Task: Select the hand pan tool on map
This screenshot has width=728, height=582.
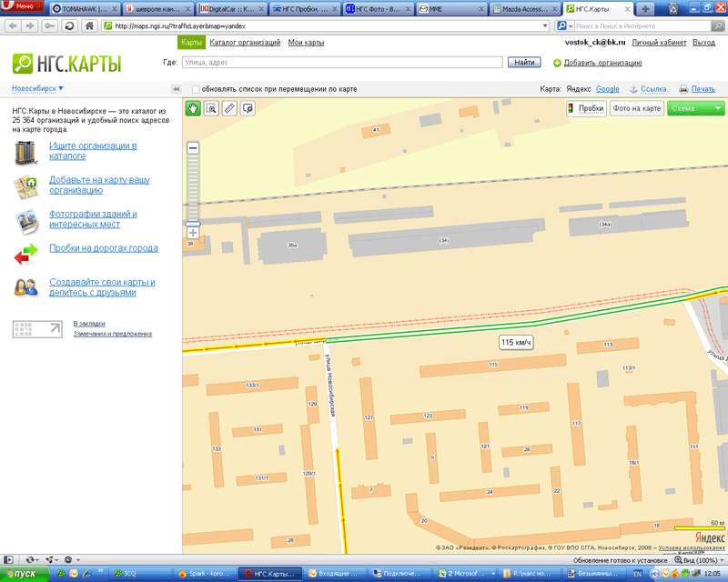Action: point(193,108)
